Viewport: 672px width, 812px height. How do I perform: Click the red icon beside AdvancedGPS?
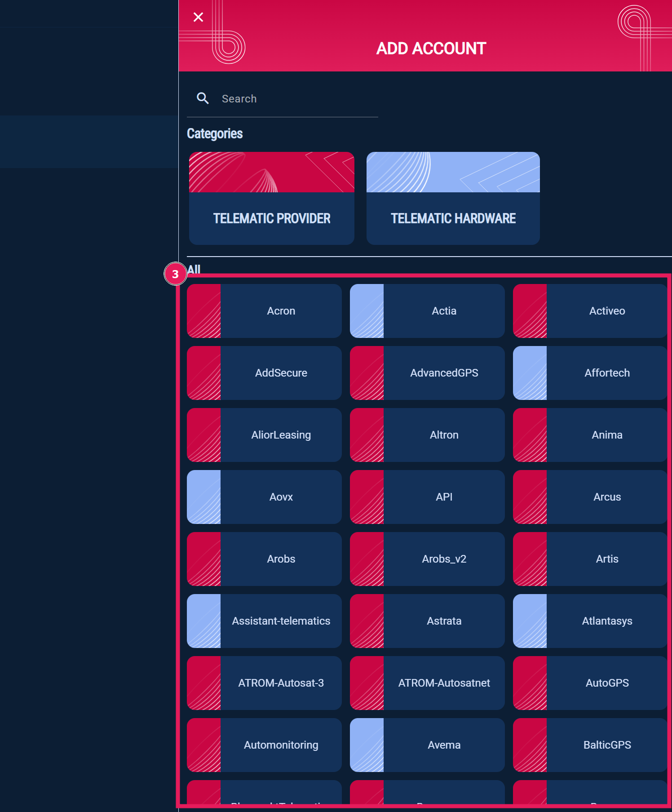tap(367, 373)
